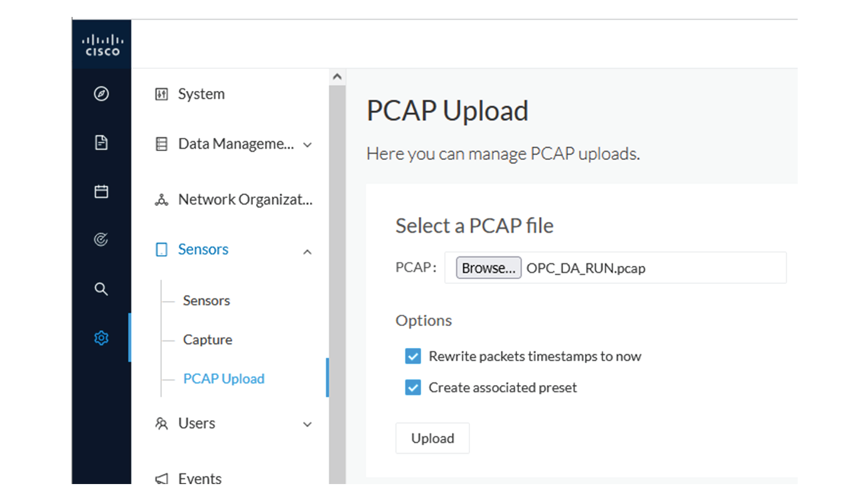Select the PCAP Upload menu item
The width and height of the screenshot is (868, 501).
click(x=224, y=379)
